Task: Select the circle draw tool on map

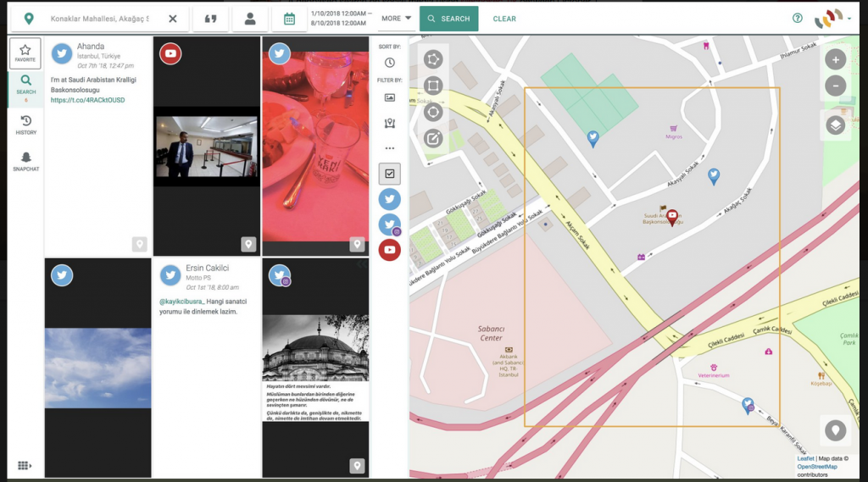Action: tap(433, 113)
